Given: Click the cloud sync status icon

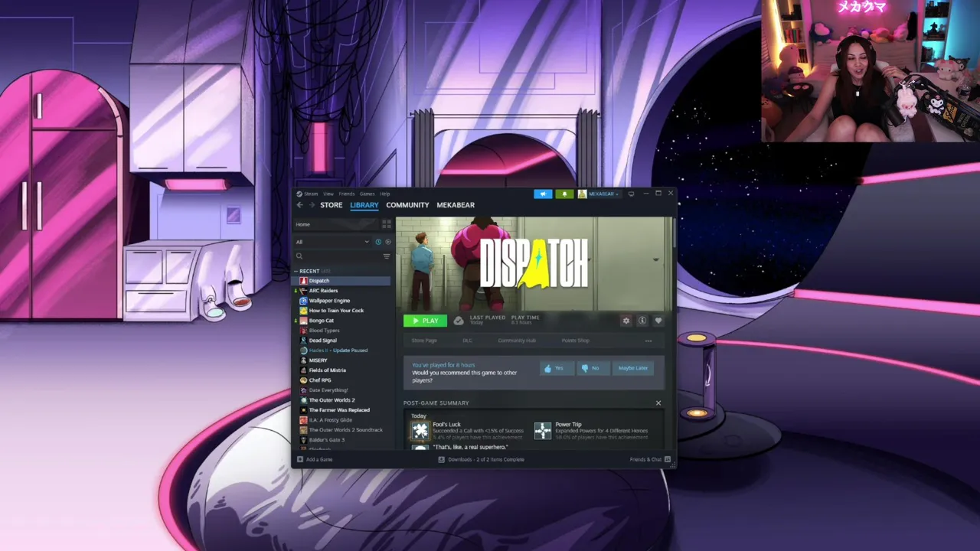Looking at the screenshot, I should click(x=459, y=321).
